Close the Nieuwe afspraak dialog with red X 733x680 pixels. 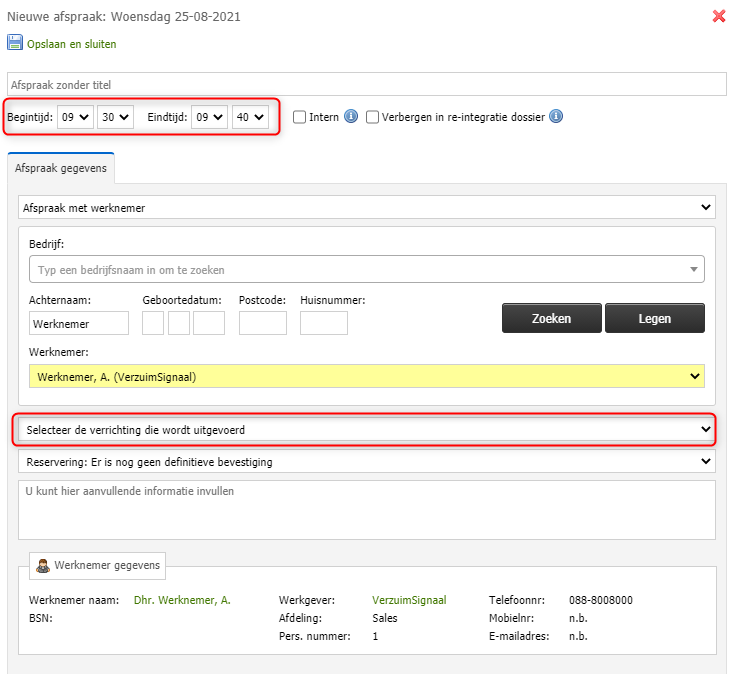(x=719, y=16)
